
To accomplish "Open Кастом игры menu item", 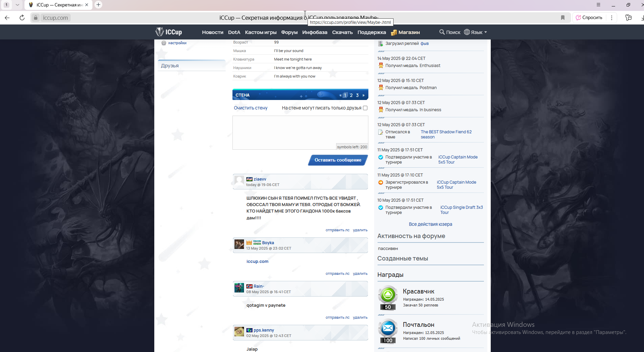I will [x=261, y=32].
